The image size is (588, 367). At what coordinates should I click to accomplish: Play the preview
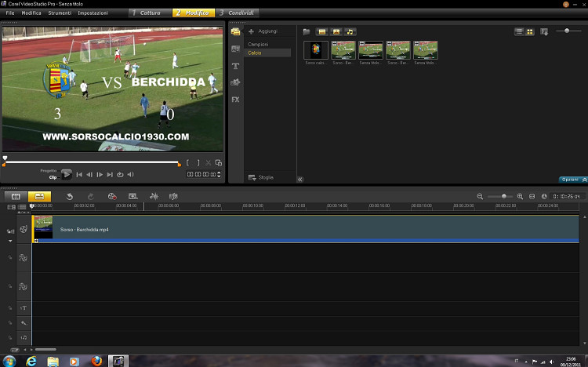67,175
